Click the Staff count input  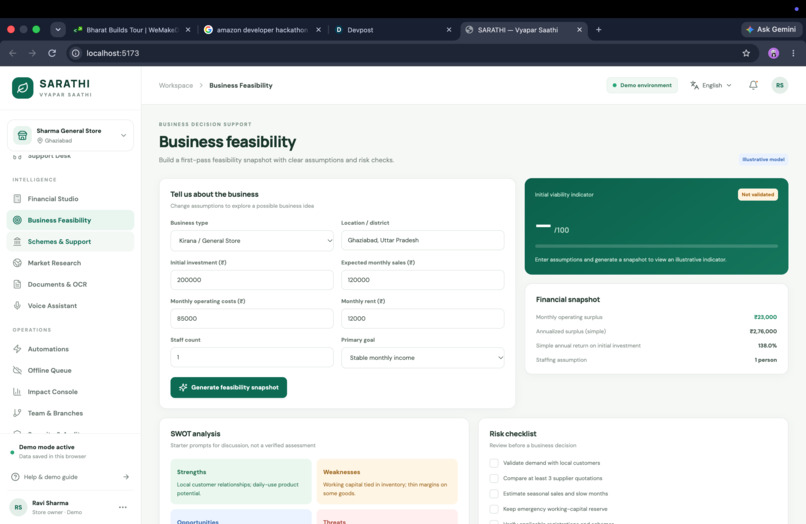[252, 357]
